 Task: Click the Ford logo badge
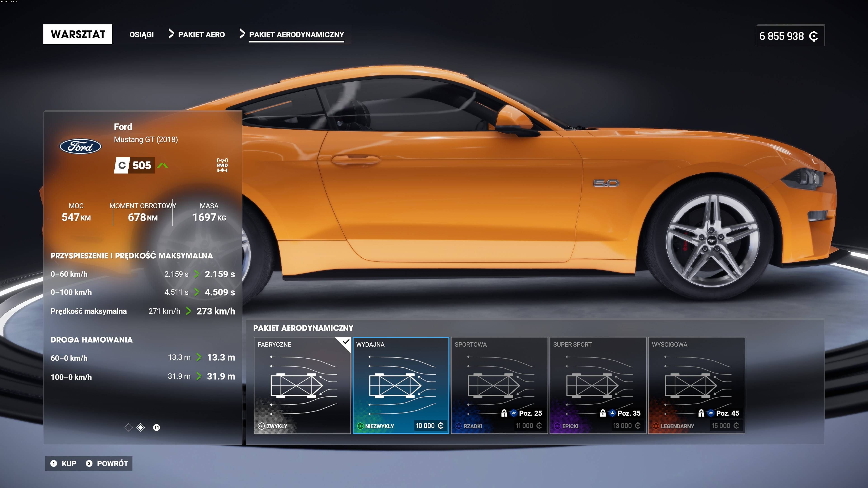click(x=80, y=146)
